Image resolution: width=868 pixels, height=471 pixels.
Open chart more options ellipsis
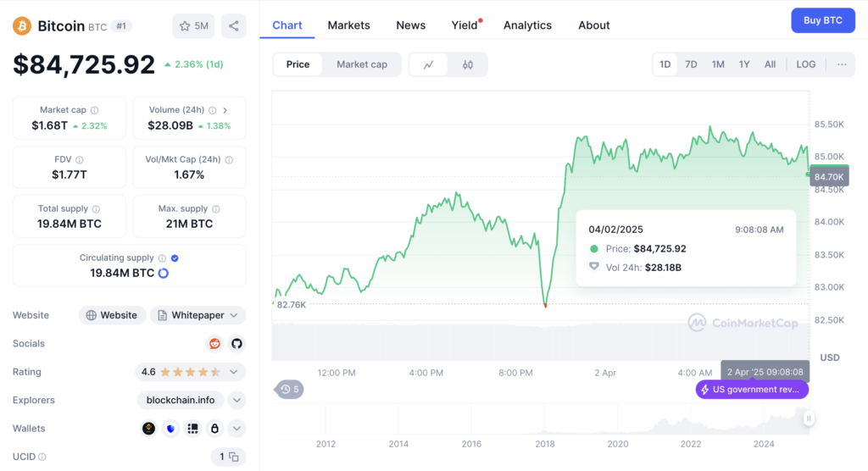842,64
